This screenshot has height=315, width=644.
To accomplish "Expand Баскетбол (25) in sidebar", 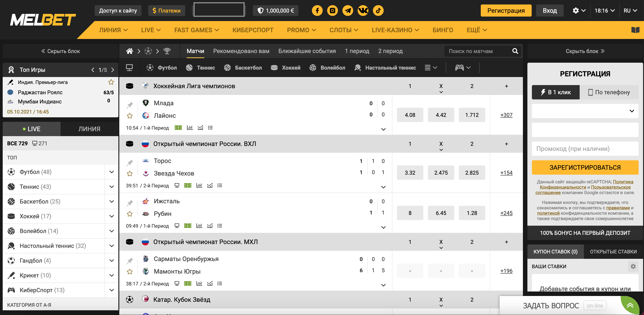I will coord(111,201).
